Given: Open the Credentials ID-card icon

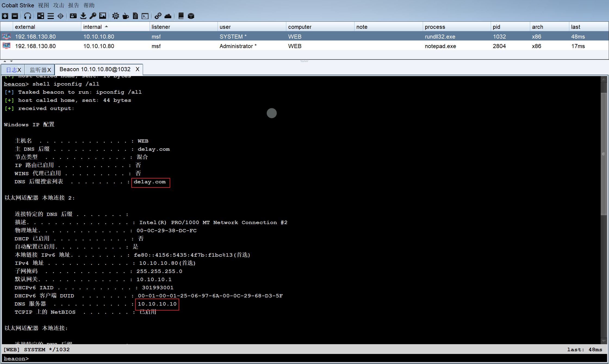Looking at the screenshot, I should pos(73,16).
